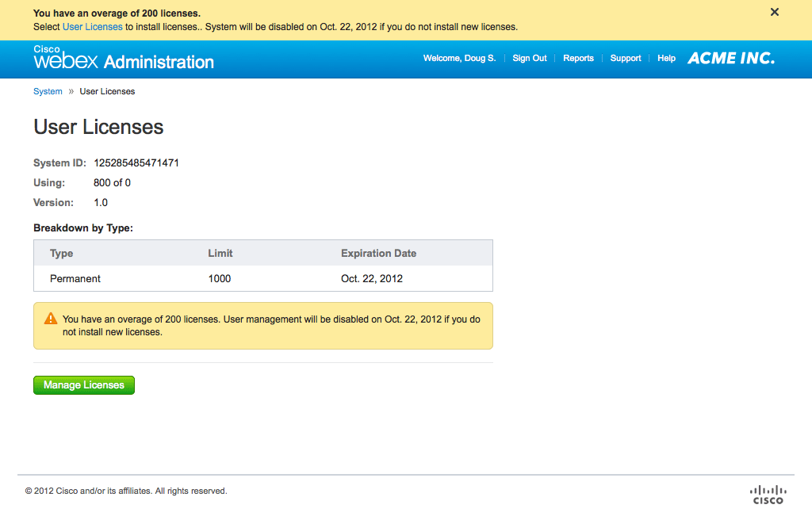Click the Cisco Webex Administration logo
The height and width of the screenshot is (520, 812).
click(124, 59)
